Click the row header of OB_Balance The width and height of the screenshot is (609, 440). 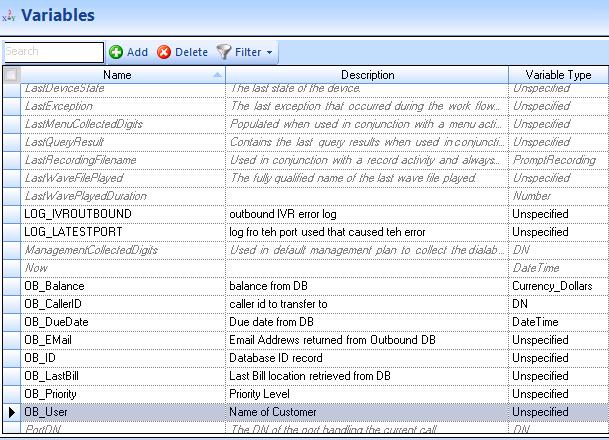pos(12,286)
